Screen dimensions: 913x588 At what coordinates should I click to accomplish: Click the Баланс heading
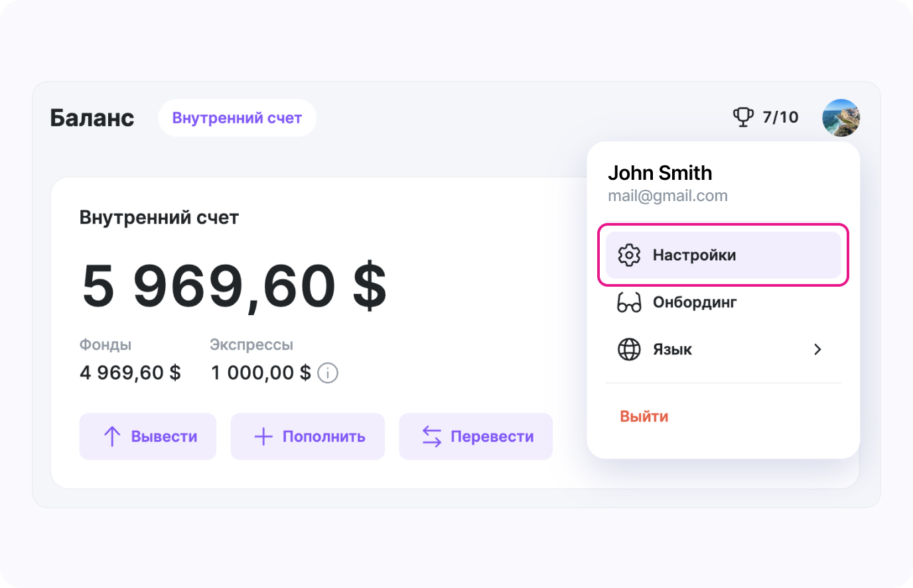coord(92,118)
